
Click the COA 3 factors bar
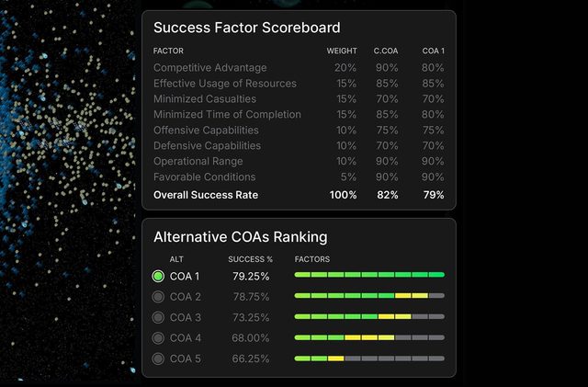point(368,317)
